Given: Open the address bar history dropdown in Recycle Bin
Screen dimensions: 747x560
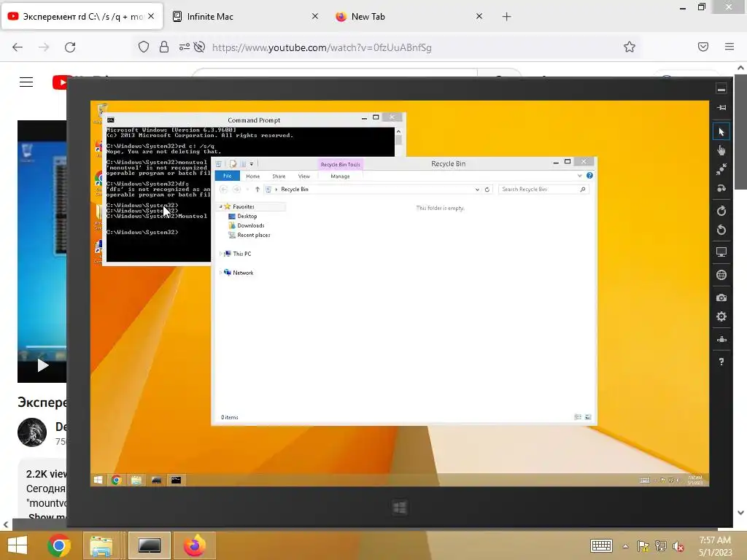Looking at the screenshot, I should pos(477,190).
